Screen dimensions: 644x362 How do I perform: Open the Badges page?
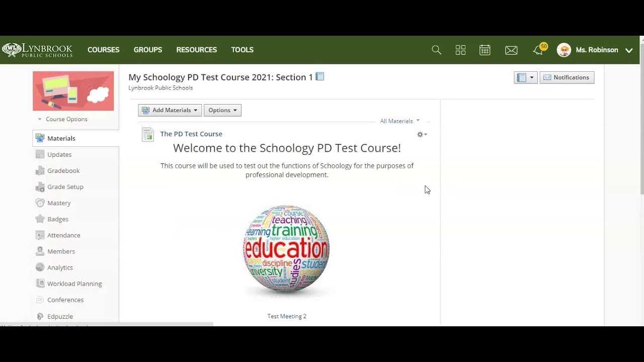point(58,219)
